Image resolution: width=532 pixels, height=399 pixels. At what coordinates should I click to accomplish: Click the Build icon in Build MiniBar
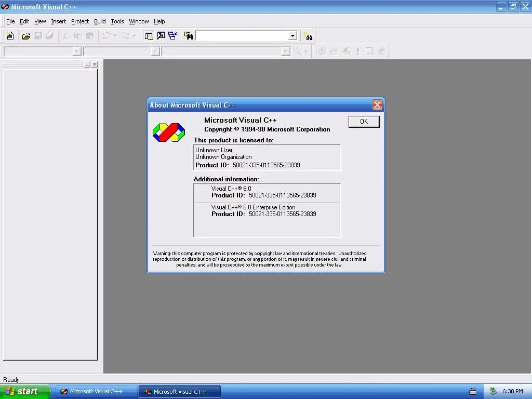[x=334, y=51]
